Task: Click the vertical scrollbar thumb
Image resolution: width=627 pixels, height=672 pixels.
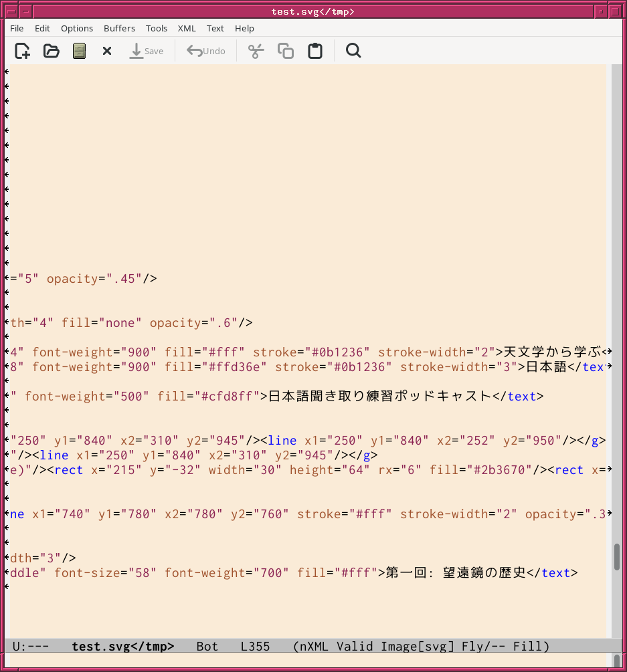Action: click(x=617, y=557)
